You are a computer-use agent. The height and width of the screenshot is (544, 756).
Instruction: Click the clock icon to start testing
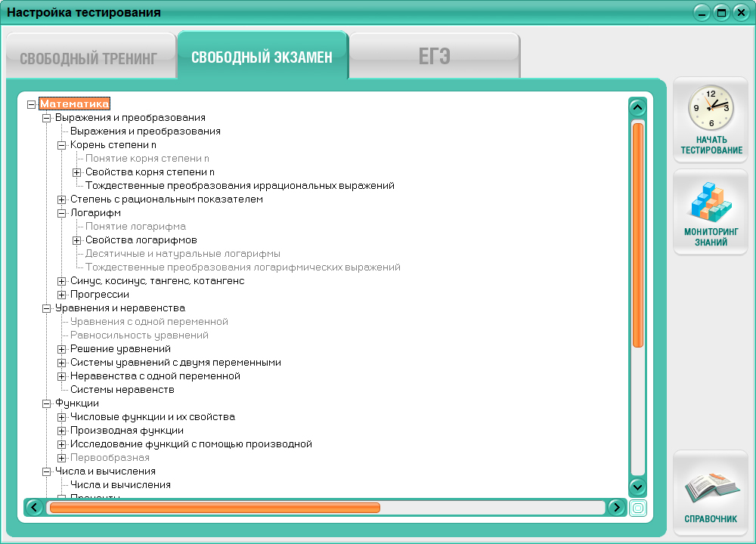pos(711,107)
